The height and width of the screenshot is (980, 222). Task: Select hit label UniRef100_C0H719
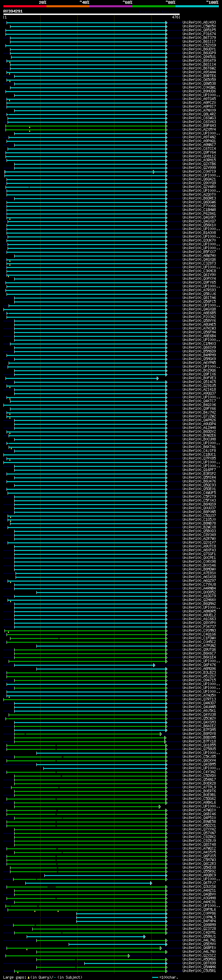tap(199, 172)
